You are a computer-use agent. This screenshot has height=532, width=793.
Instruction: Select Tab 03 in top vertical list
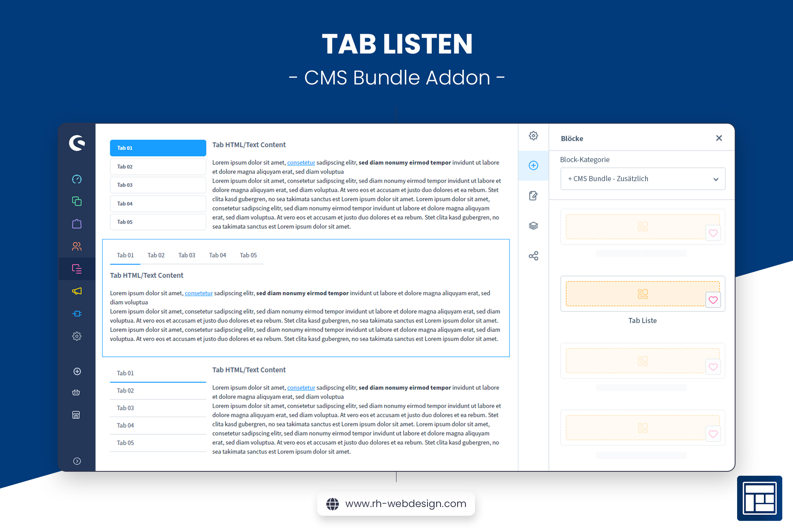[158, 185]
